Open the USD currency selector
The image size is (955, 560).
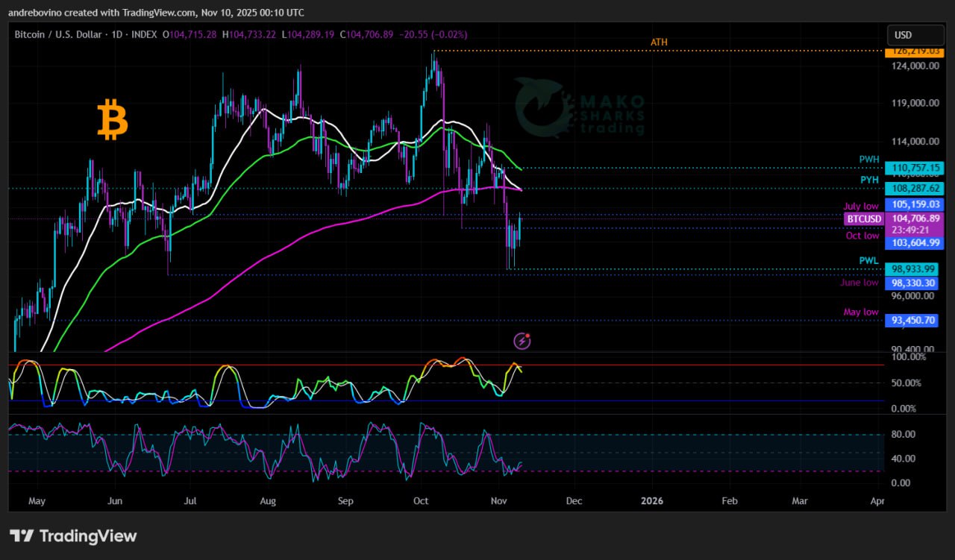(x=915, y=35)
